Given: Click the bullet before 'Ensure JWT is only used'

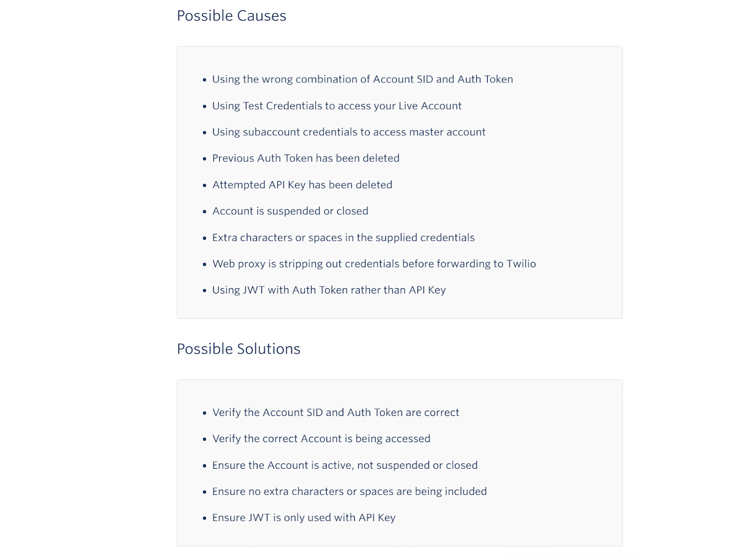Looking at the screenshot, I should [205, 518].
